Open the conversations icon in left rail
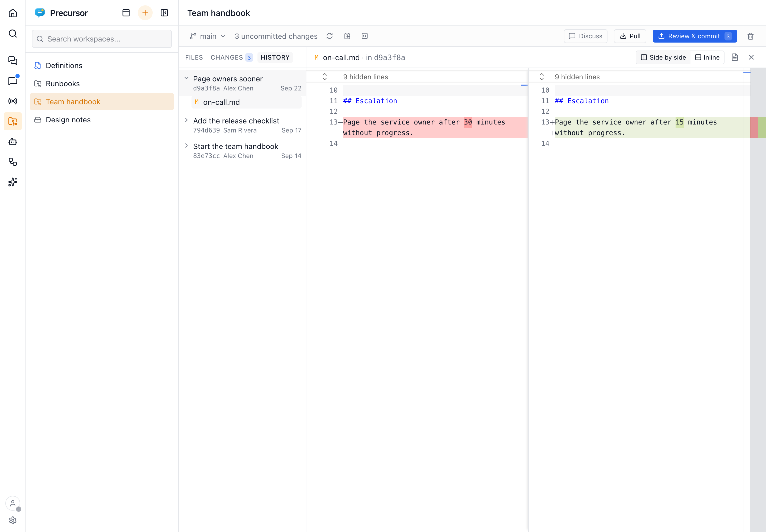Viewport: 766px width, 532px height. 13,61
